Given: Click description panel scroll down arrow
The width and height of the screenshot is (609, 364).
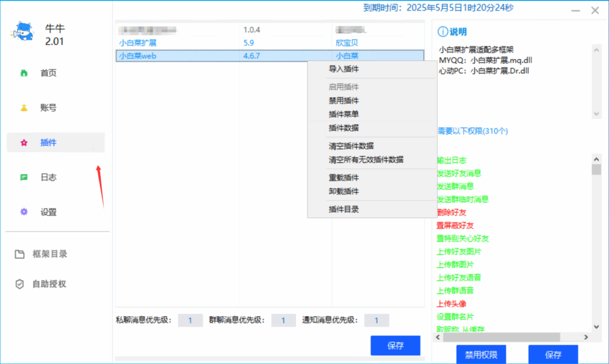Looking at the screenshot, I should (x=596, y=114).
